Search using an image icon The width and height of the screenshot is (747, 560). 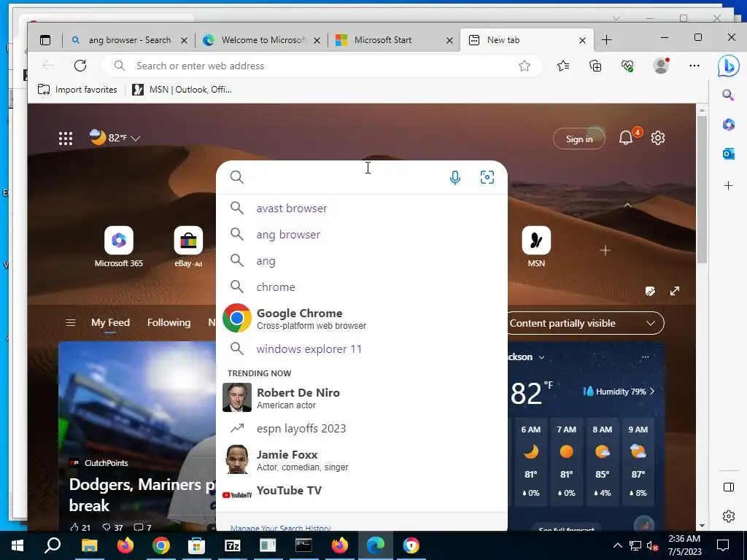(487, 178)
